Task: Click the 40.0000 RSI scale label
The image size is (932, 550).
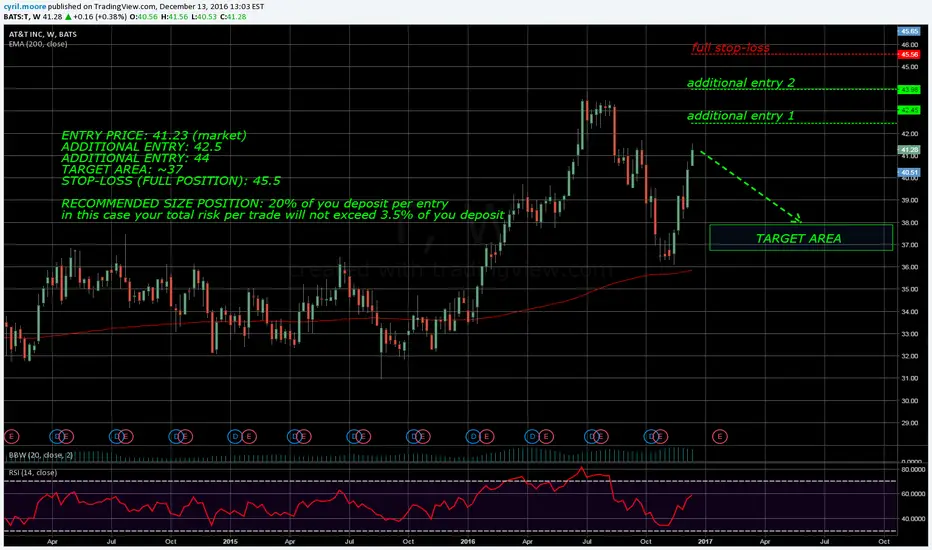Action: click(911, 518)
